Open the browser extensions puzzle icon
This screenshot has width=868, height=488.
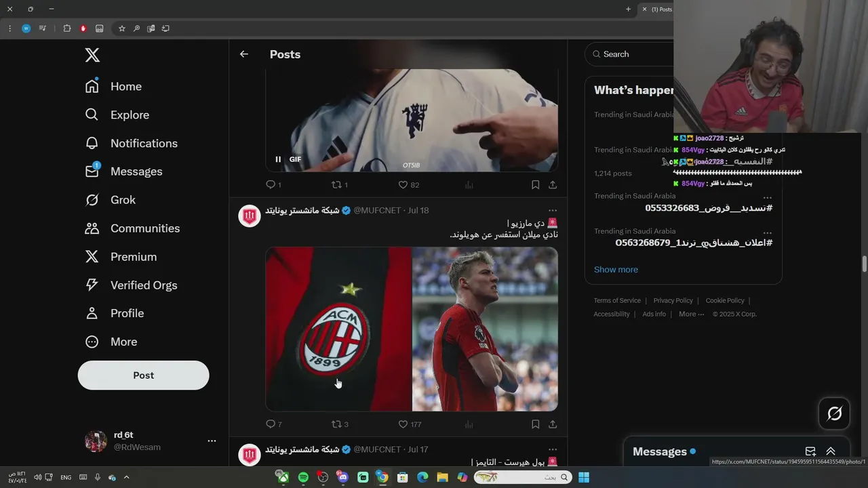pyautogui.click(x=66, y=28)
